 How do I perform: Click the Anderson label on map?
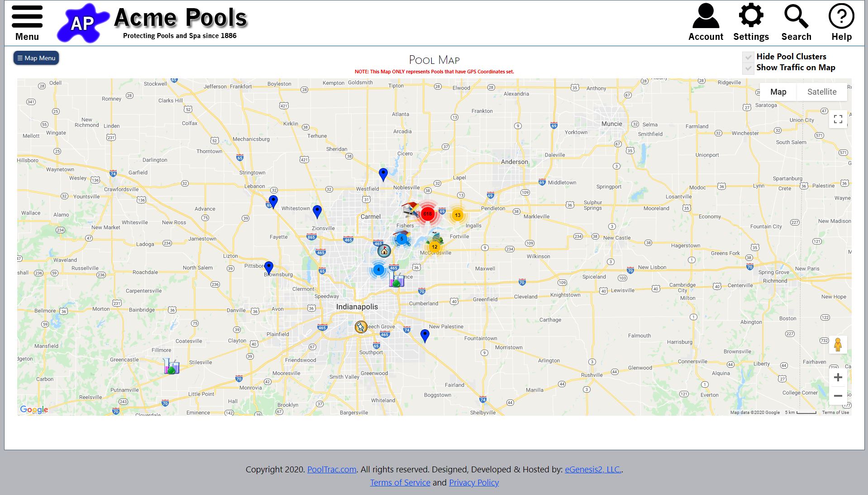coord(514,162)
